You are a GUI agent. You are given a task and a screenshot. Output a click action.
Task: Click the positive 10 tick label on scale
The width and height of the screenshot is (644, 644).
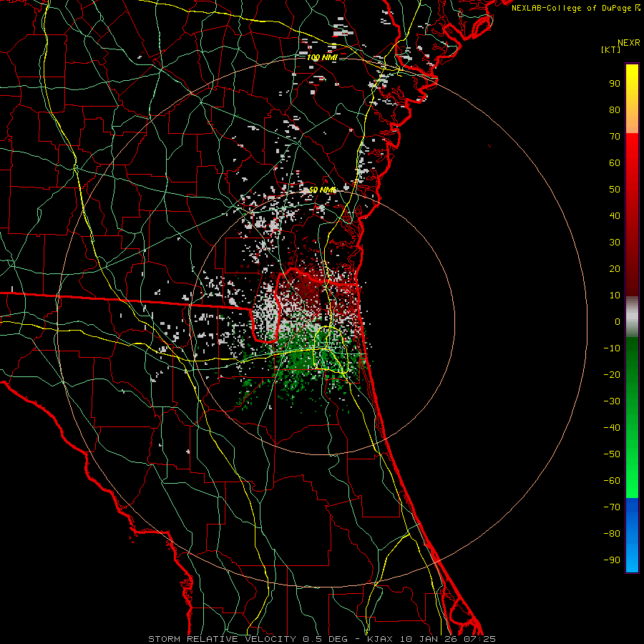coord(615,296)
